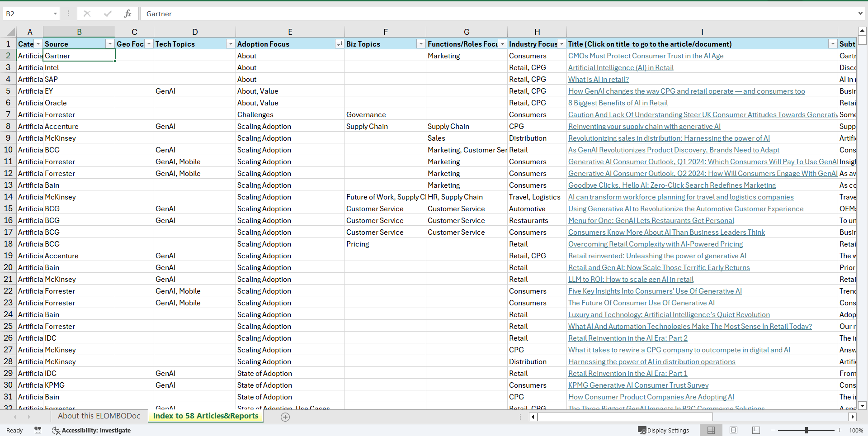
Task: Select column E header
Action: [x=290, y=32]
